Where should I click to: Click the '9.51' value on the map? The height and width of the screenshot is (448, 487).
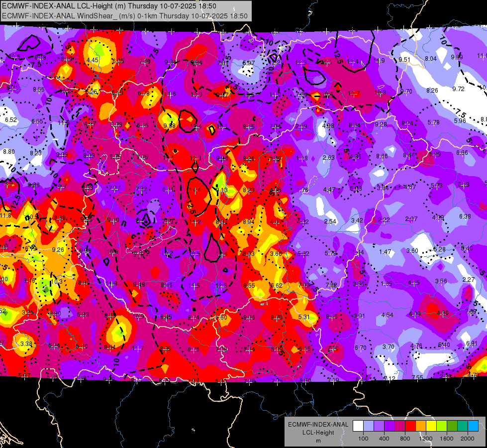(404, 60)
